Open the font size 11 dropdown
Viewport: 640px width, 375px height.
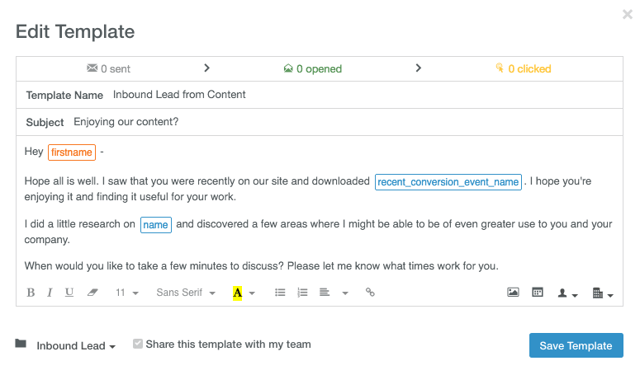tap(127, 293)
